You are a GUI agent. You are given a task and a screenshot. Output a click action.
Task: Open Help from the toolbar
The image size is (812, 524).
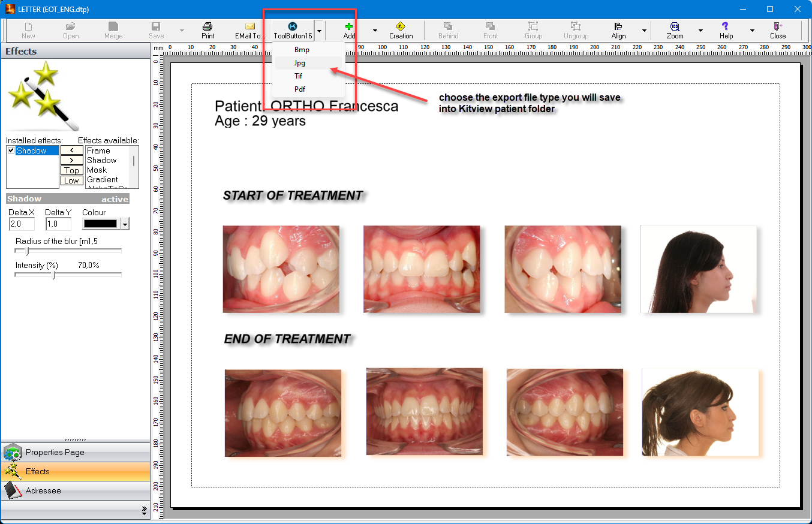tap(726, 26)
